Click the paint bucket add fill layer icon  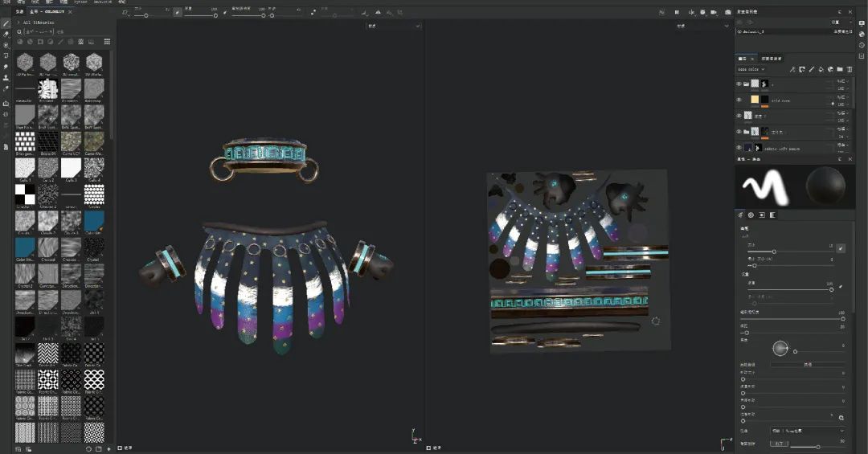pyautogui.click(x=821, y=70)
